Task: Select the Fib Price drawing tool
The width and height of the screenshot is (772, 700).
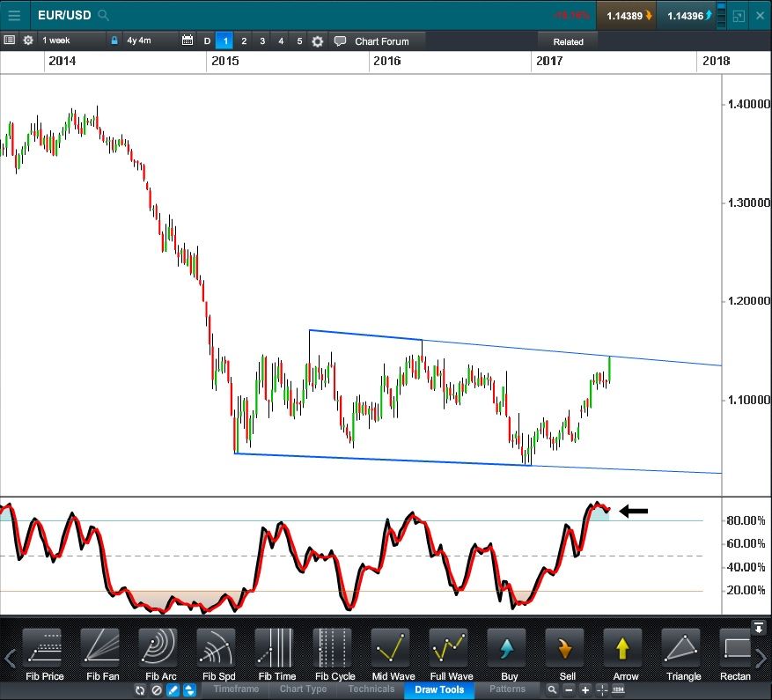Action: (44, 655)
